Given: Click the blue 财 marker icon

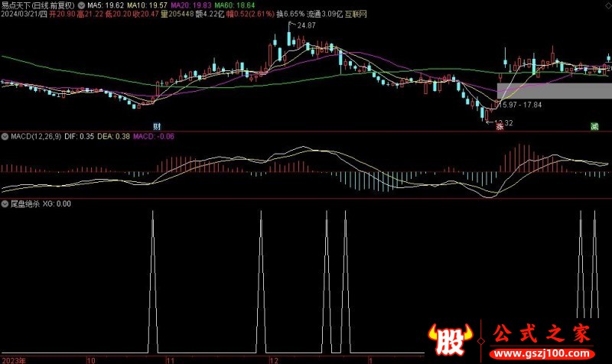Looking at the screenshot, I should tap(157, 126).
